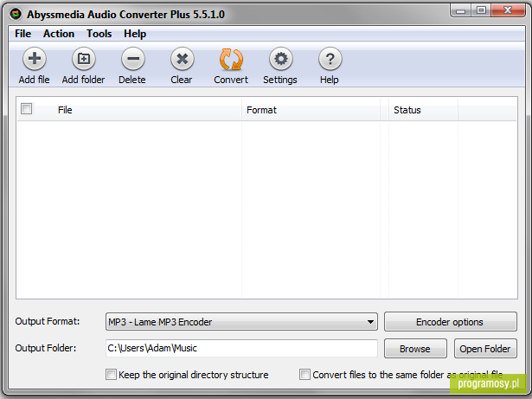532x399 pixels.
Task: Click the Delete toolbar icon
Action: pos(132,59)
